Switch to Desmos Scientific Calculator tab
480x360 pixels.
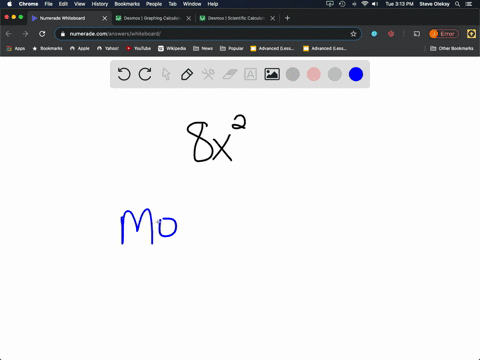click(x=236, y=18)
